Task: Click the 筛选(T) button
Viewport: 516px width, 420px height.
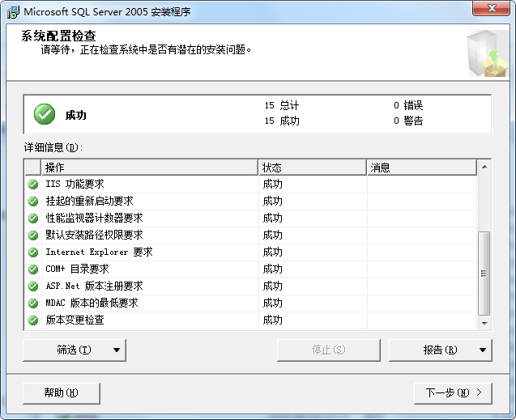Action: [75, 350]
